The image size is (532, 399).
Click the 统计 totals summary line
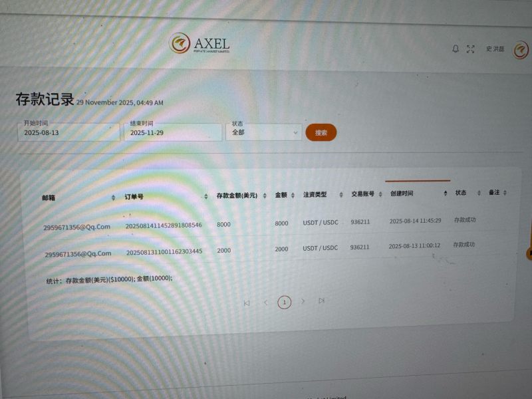tap(109, 279)
